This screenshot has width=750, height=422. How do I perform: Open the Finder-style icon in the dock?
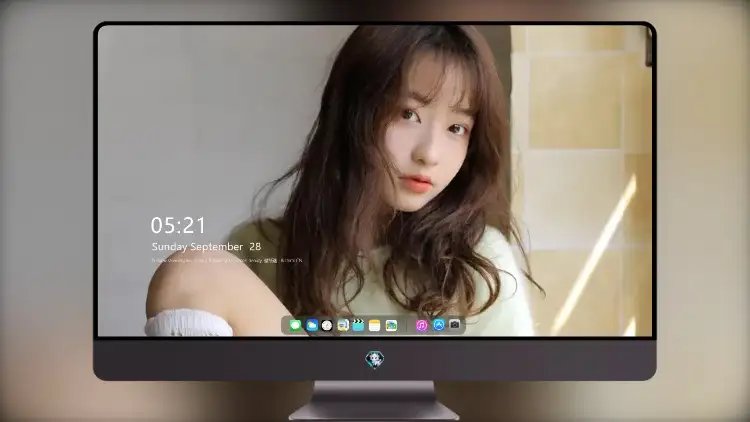point(342,325)
